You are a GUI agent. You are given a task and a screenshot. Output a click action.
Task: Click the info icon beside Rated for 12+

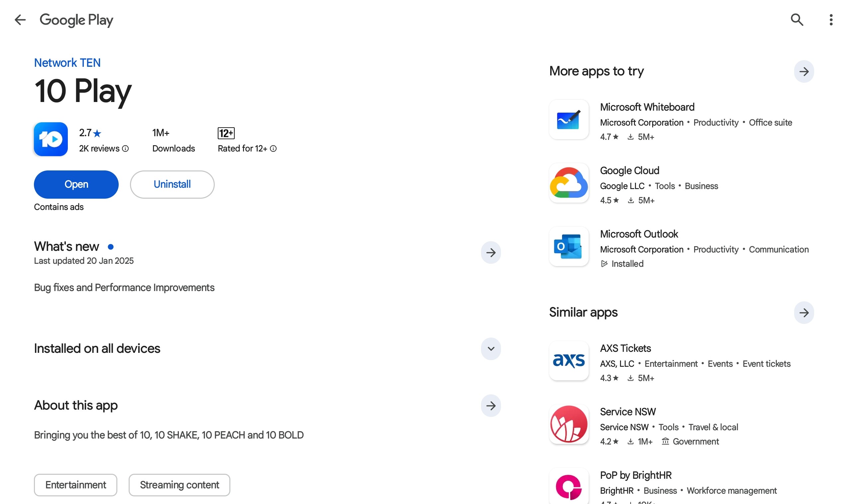273,149
